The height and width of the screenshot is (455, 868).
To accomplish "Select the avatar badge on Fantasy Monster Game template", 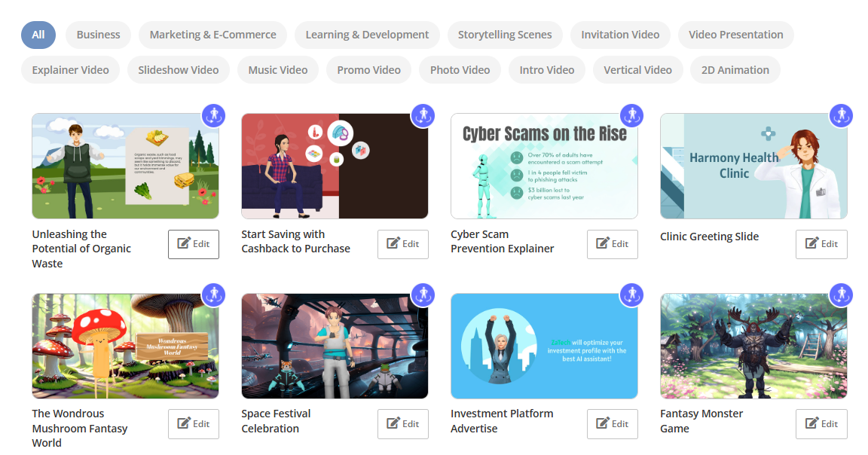I will tap(841, 295).
